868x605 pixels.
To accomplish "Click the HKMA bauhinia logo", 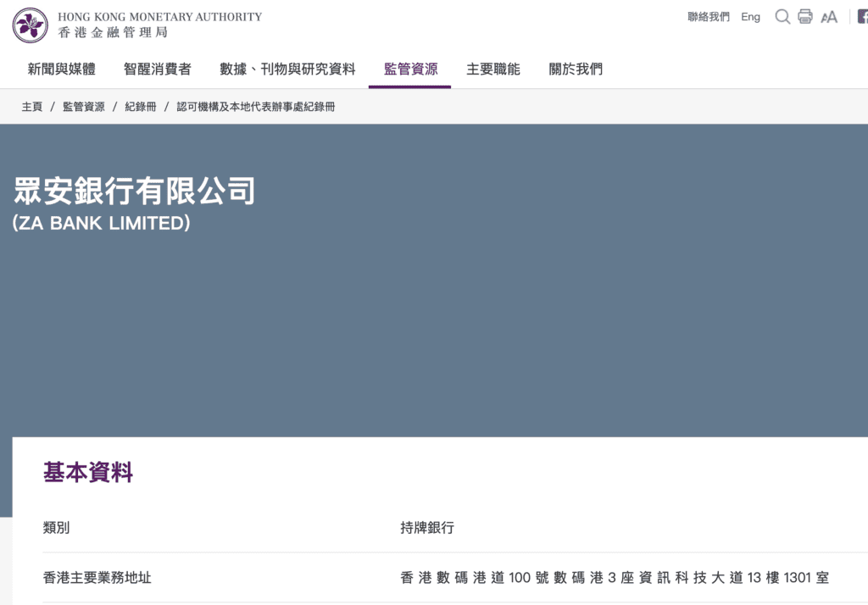I will coord(31,25).
